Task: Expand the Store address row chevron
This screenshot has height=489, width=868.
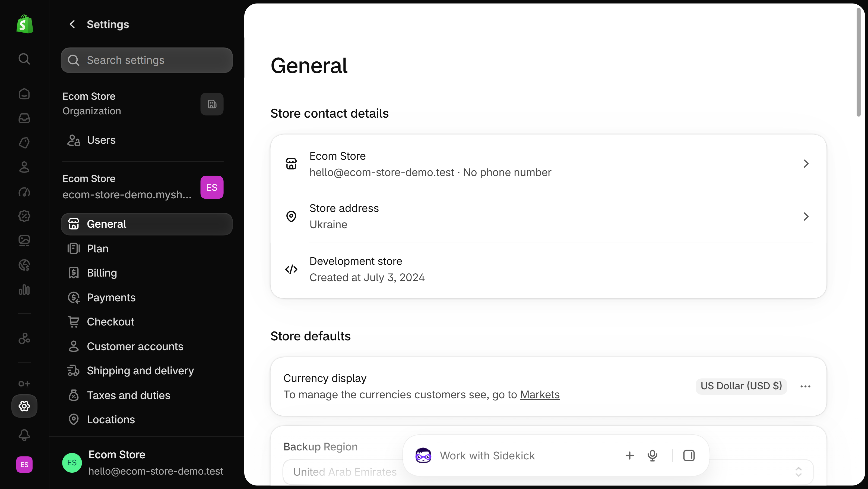Action: 806,217
